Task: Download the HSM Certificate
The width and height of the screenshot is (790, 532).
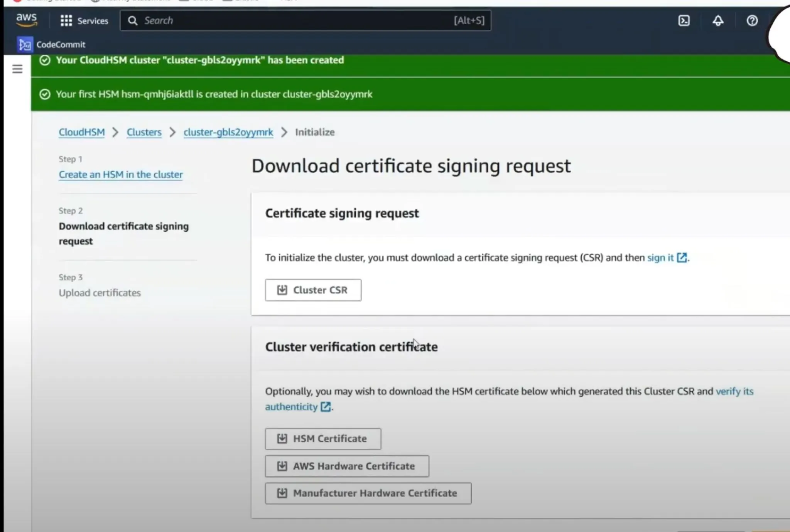Action: [x=322, y=439]
